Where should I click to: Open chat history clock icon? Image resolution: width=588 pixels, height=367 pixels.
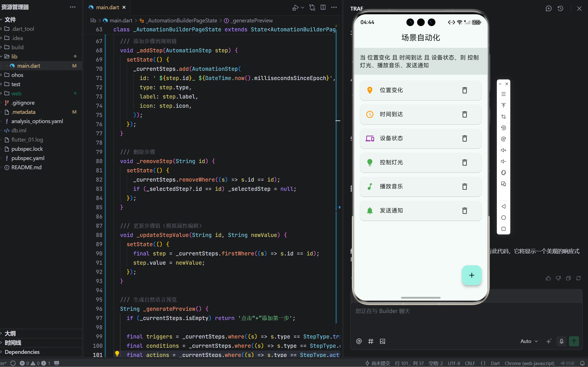point(560,8)
